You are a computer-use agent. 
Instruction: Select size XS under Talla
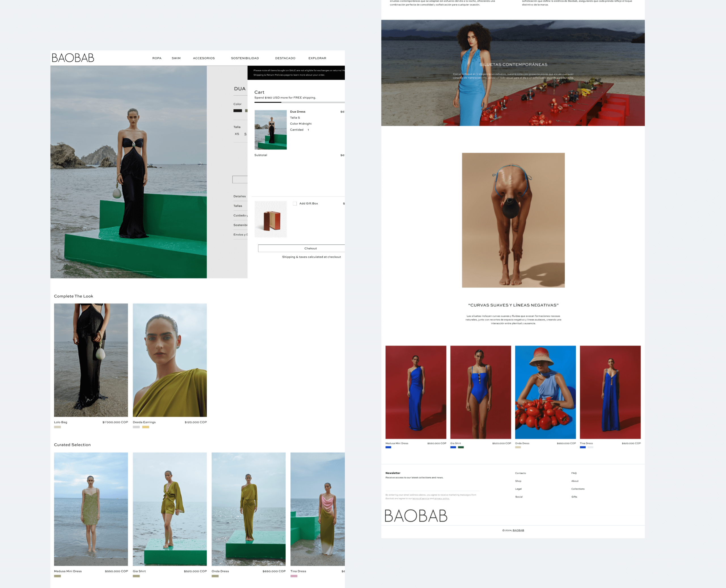[x=237, y=134]
